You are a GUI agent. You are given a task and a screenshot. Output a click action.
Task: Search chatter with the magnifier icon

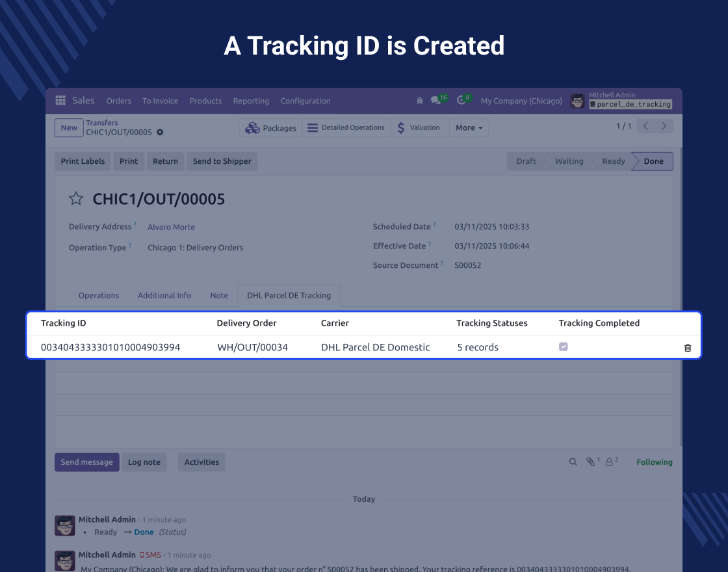pos(573,462)
